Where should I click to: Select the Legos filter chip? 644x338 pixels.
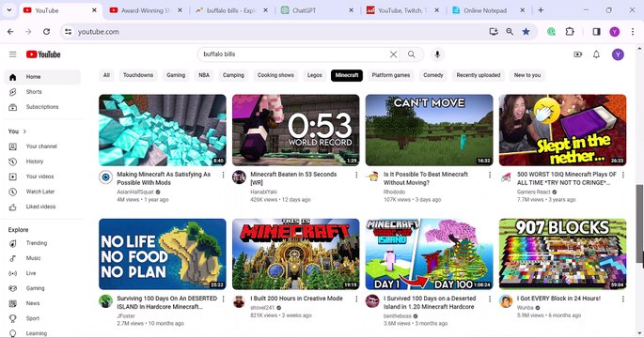315,75
